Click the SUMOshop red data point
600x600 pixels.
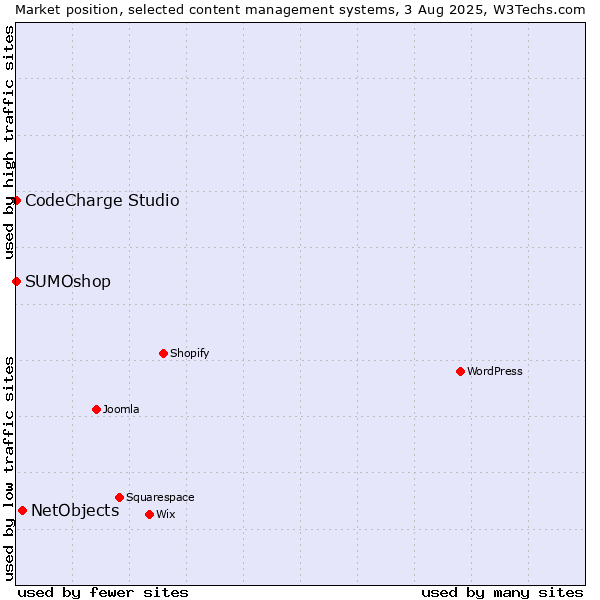16,282
